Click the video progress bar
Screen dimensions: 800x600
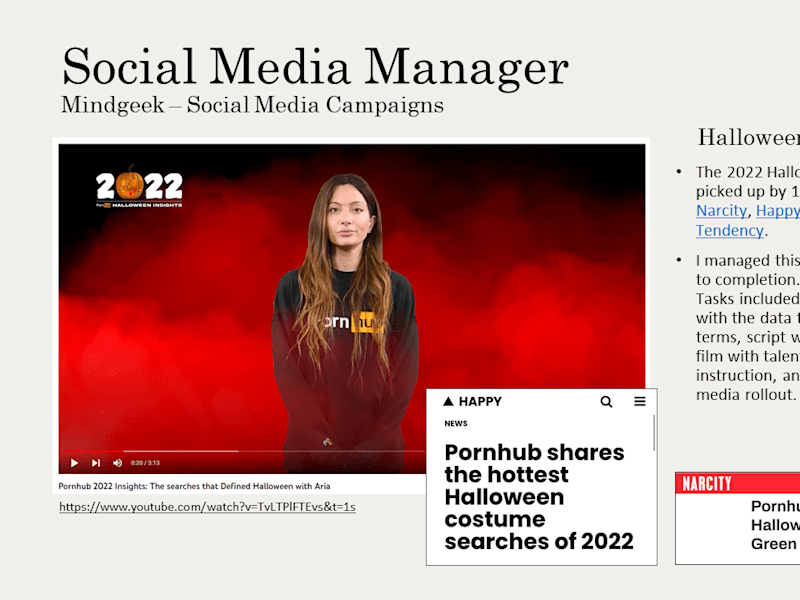244,451
